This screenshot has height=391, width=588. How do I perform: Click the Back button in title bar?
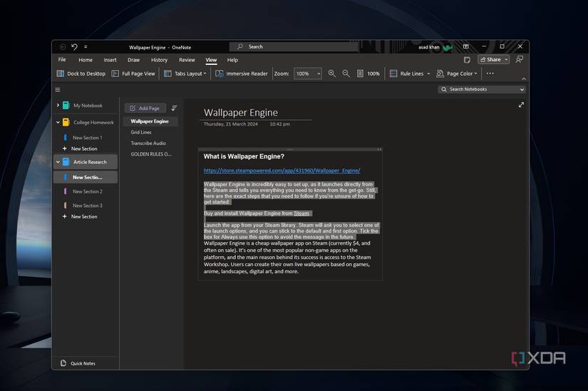[63, 47]
